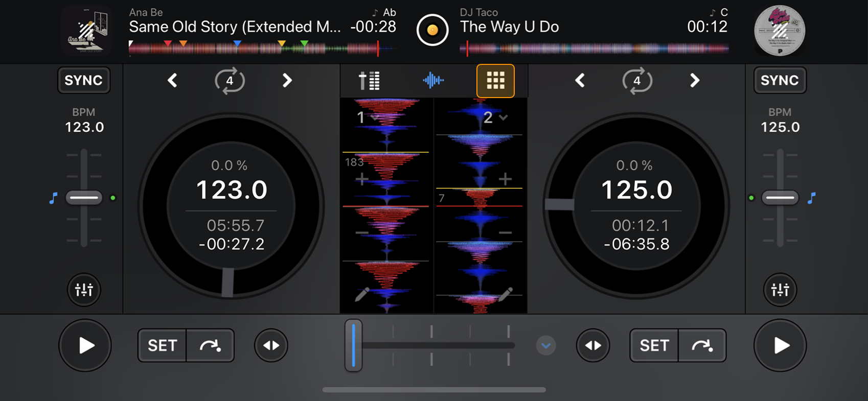Jump to the first orange cue marker
The width and height of the screenshot is (868, 401).
point(184,44)
